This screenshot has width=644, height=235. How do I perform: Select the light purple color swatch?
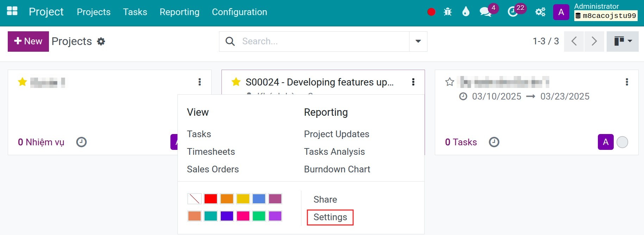[275, 216]
